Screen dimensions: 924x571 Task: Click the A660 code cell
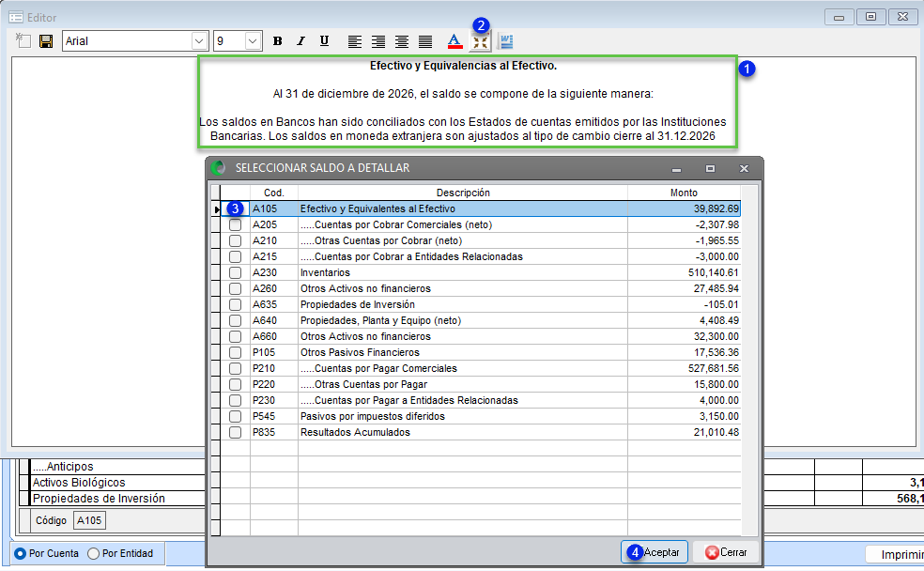[x=274, y=336]
